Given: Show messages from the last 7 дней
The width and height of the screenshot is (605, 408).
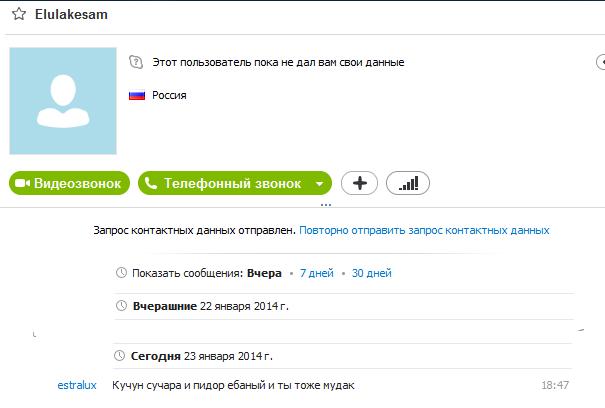Looking at the screenshot, I should coord(317,273).
